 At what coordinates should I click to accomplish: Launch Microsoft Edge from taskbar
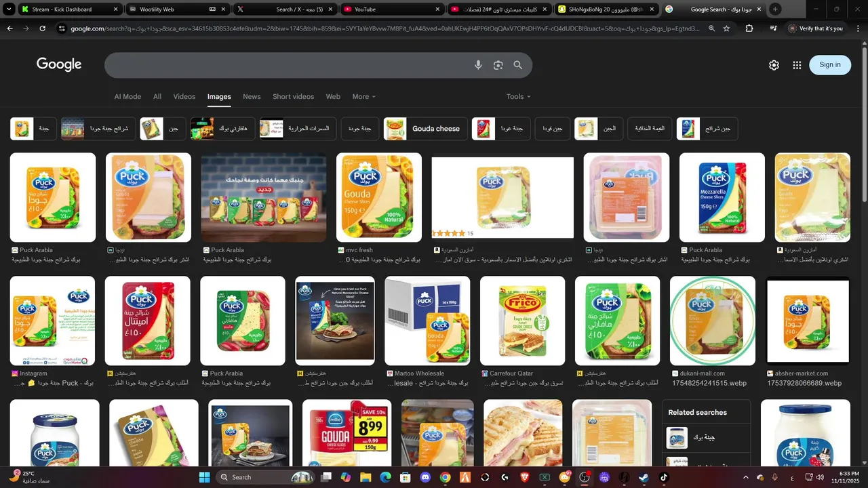(x=385, y=477)
